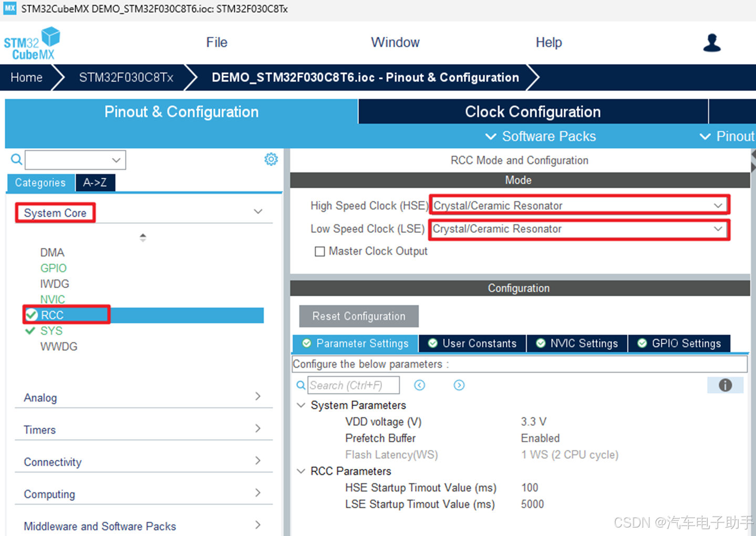This screenshot has height=536, width=756.
Task: Click the left arrow search navigation icon
Action: (419, 385)
